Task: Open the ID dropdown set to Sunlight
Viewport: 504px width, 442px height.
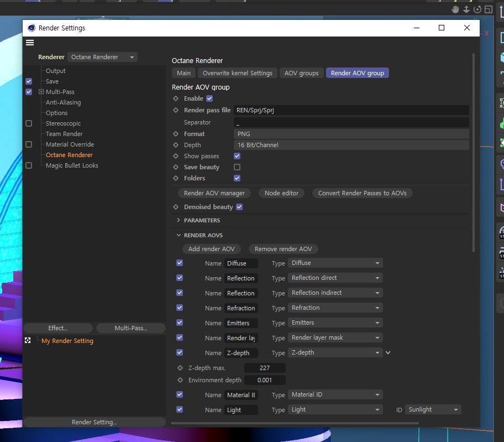Action: coord(433,409)
